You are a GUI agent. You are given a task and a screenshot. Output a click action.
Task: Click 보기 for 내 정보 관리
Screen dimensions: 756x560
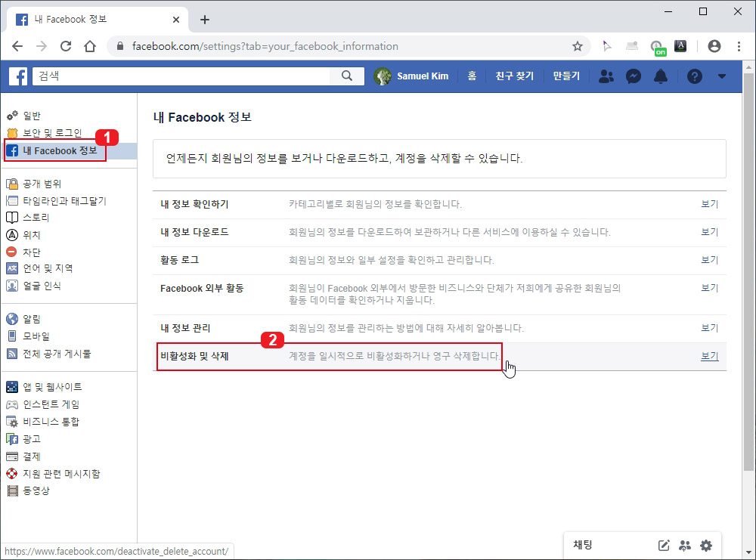709,328
